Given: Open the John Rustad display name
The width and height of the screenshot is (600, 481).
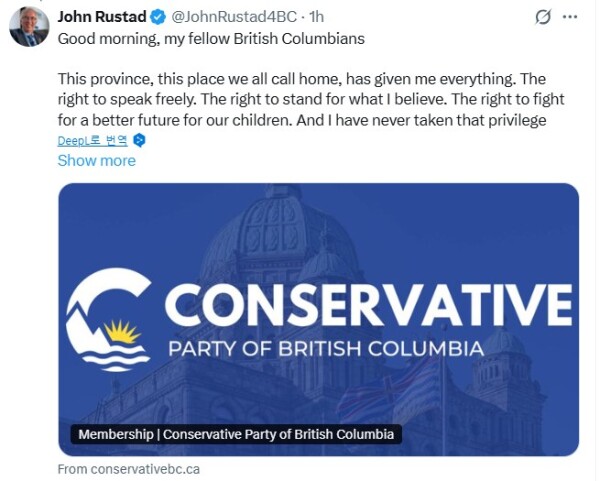Looking at the screenshot, I should pos(101,17).
